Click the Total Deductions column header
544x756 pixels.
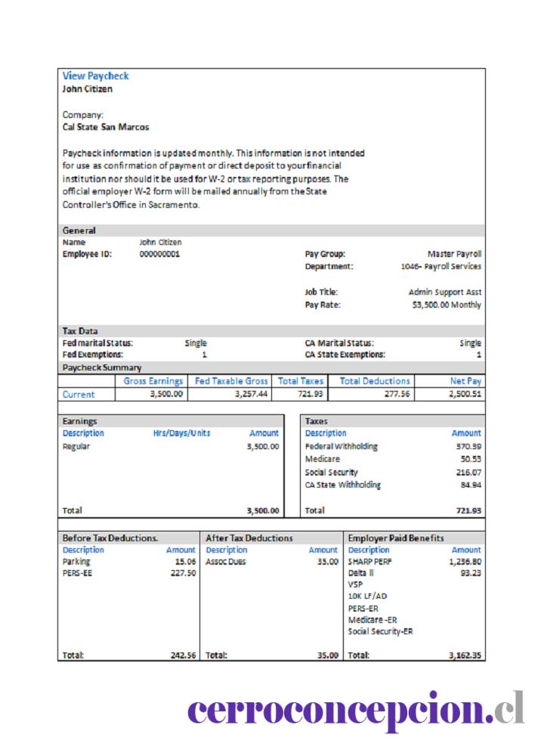(375, 381)
